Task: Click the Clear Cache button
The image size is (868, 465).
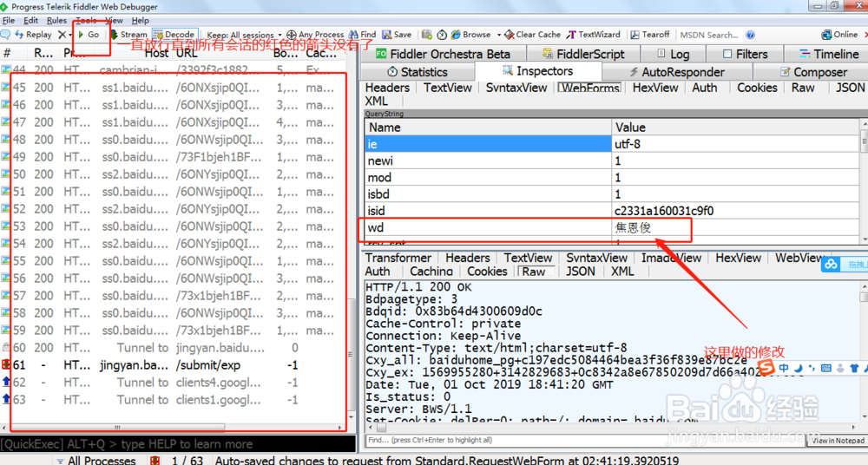Action: 533,35
